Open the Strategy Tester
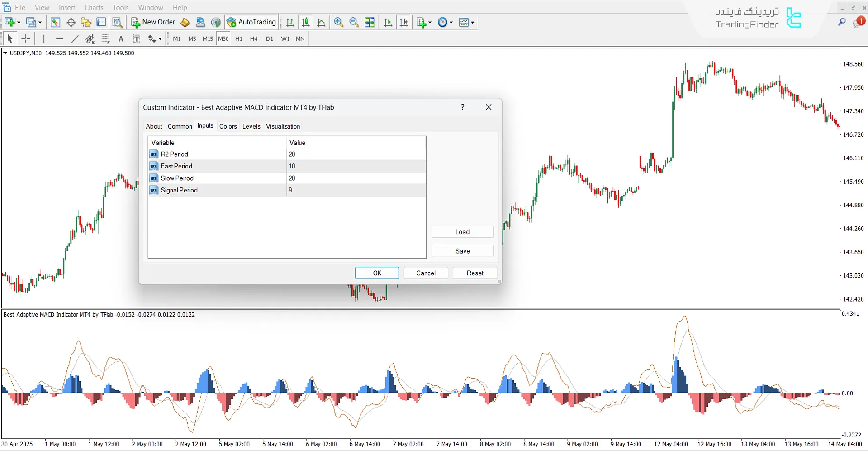The height and width of the screenshot is (451, 868). click(117, 22)
